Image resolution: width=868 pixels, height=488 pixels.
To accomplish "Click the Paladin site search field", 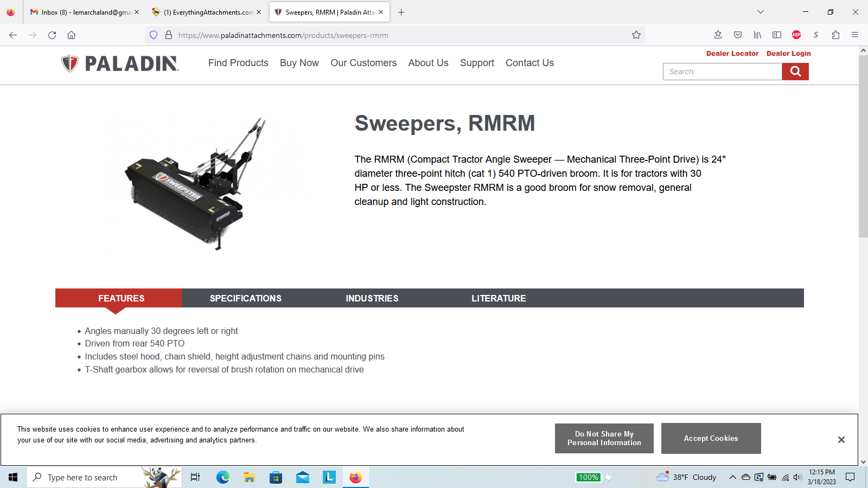I will point(722,72).
